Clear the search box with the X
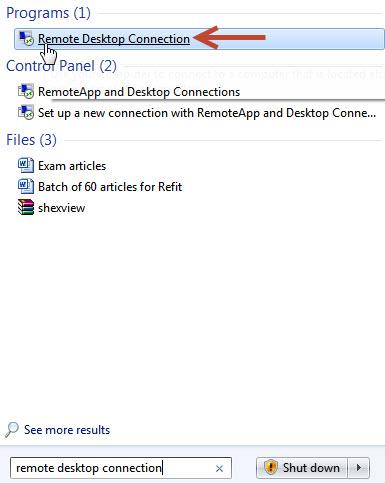Screen dimensions: 385x483 click(219, 469)
